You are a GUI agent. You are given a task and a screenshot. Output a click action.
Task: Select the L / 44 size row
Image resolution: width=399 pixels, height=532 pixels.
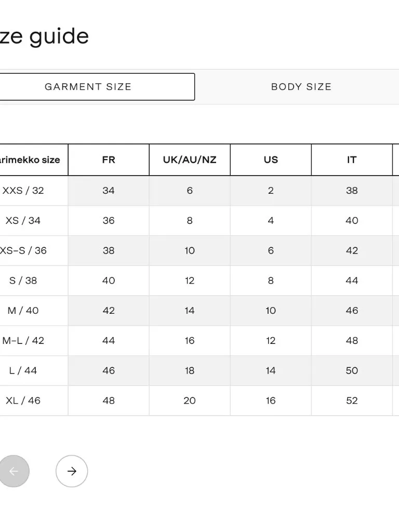(199, 370)
